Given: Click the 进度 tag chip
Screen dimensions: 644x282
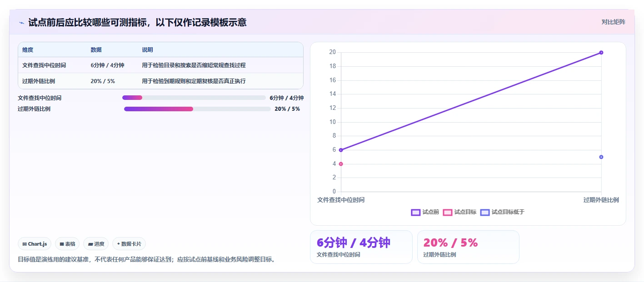Looking at the screenshot, I should click(96, 244).
